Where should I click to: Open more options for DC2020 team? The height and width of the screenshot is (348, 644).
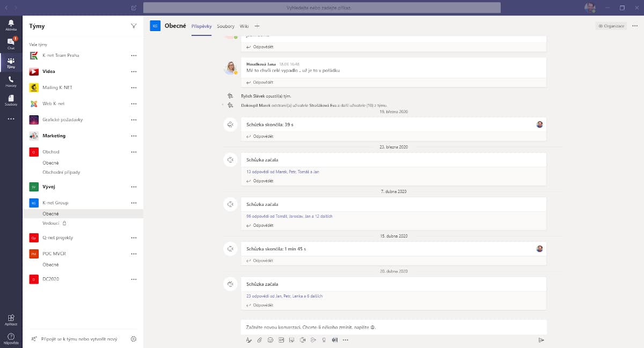coord(134,279)
